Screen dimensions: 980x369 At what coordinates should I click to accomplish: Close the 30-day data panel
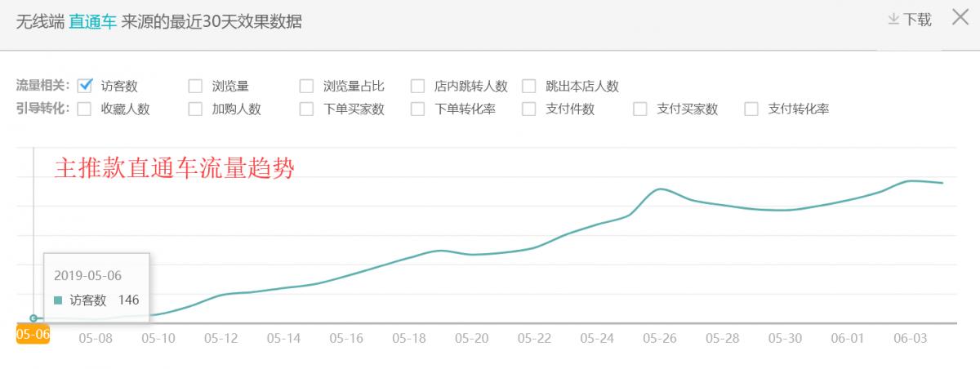[960, 18]
